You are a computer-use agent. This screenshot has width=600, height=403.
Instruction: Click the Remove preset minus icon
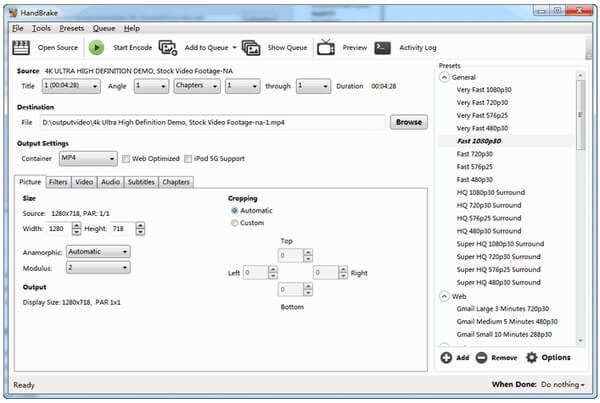click(x=481, y=357)
